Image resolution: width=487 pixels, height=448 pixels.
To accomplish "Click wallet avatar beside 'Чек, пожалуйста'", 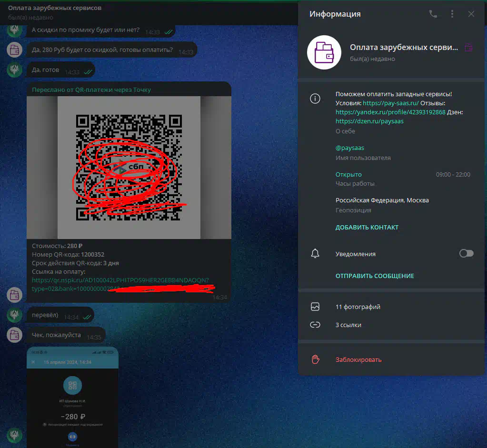I will point(14,335).
